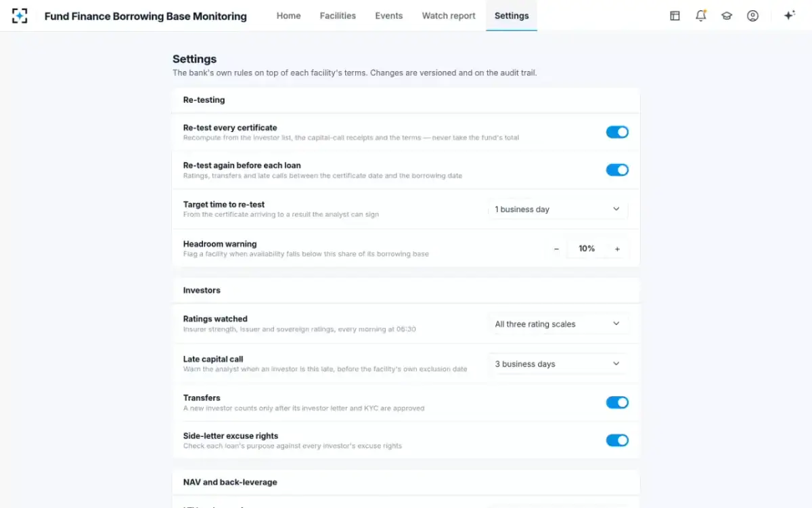Click the Re-test again before each loan label
The height and width of the screenshot is (508, 812).
[x=242, y=165]
